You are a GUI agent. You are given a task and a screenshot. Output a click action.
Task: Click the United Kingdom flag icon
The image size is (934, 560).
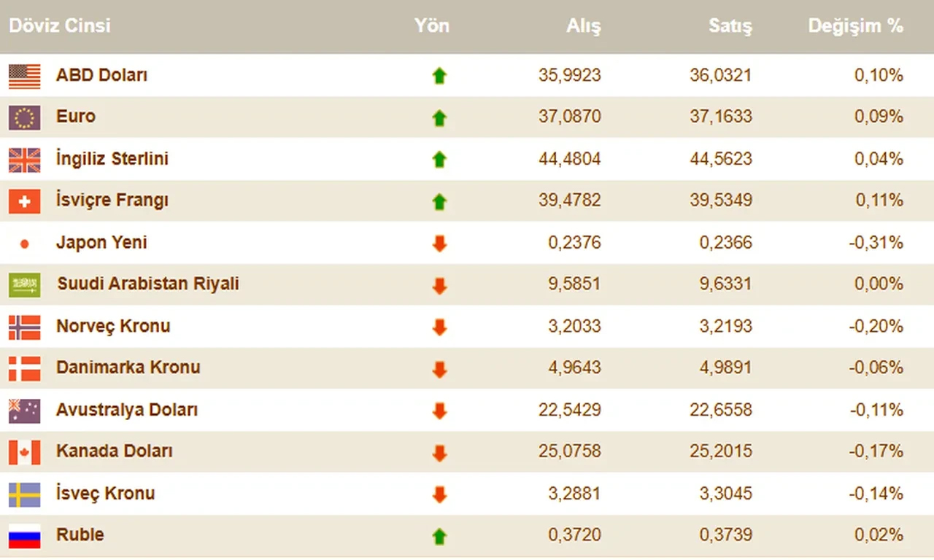pyautogui.click(x=24, y=160)
